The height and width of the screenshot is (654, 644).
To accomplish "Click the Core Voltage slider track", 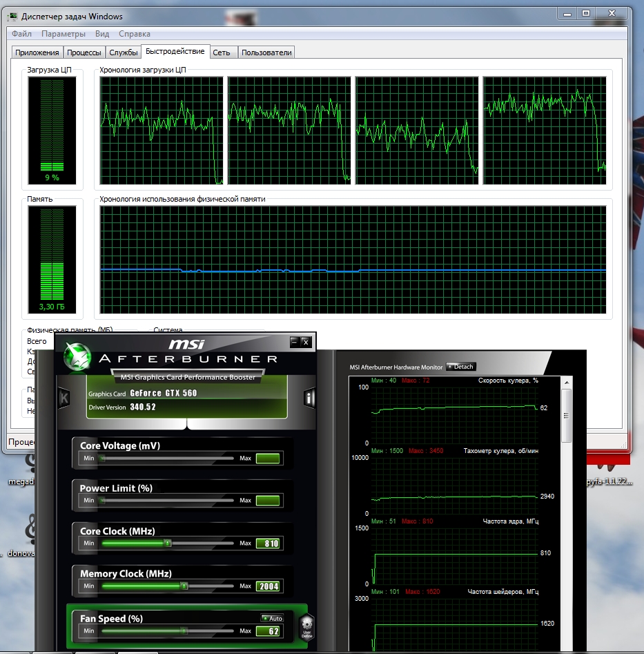I will [x=167, y=458].
